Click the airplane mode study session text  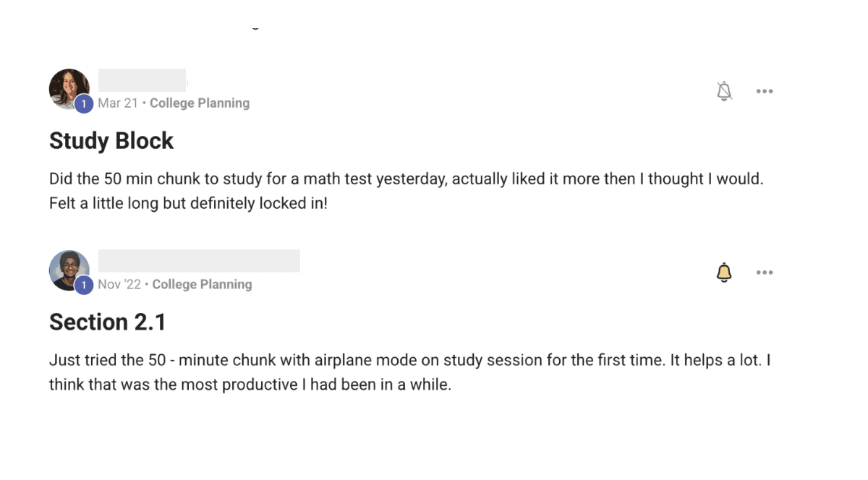click(x=405, y=360)
